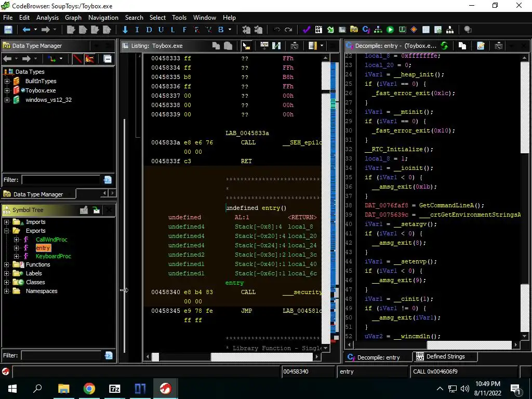
Task: Navigate to next label with the L icon
Action: pyautogui.click(x=172, y=30)
